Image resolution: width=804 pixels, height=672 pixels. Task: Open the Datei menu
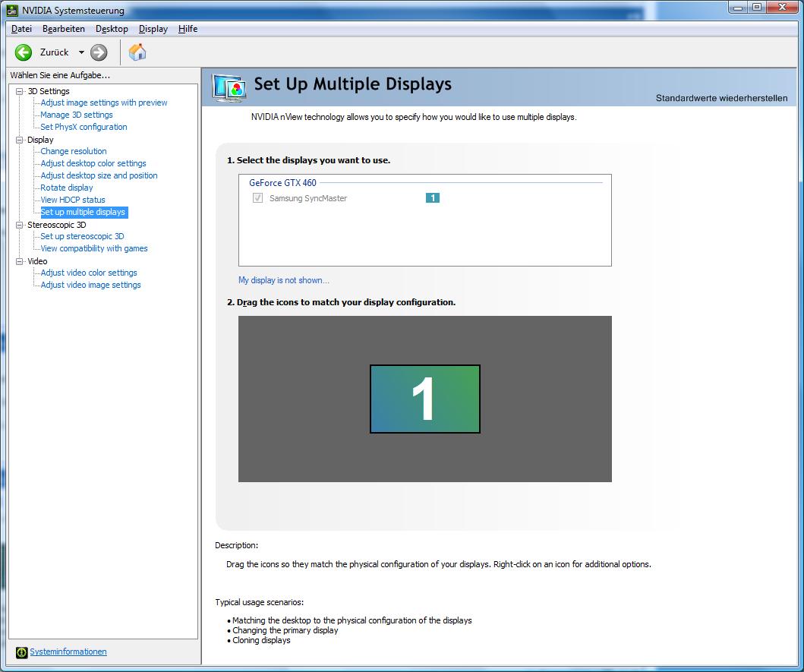pyautogui.click(x=21, y=29)
